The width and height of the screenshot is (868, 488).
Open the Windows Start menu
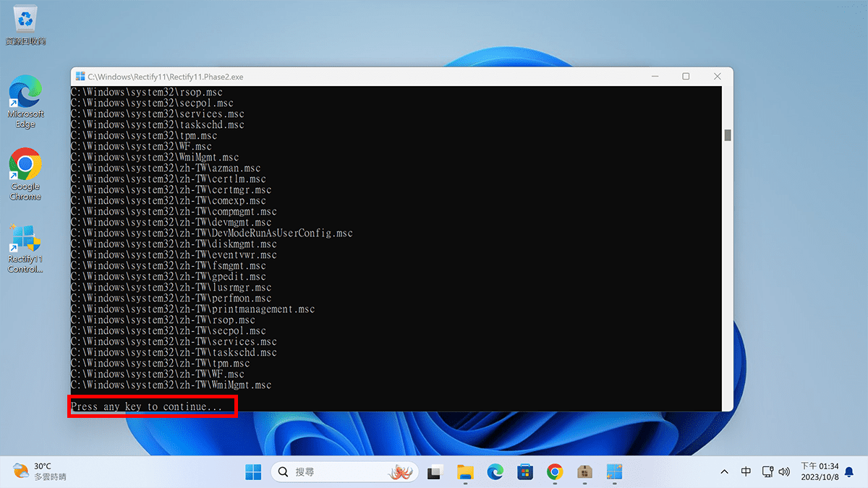pyautogui.click(x=253, y=472)
